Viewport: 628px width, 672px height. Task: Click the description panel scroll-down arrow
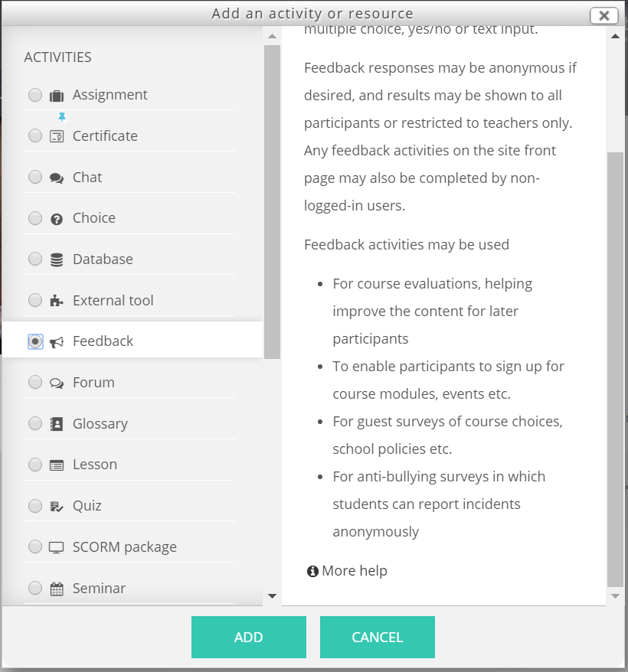(615, 596)
